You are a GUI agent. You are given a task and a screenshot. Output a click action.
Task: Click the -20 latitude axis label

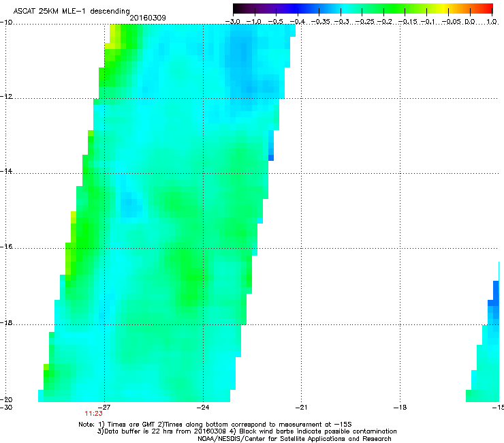click(x=6, y=399)
